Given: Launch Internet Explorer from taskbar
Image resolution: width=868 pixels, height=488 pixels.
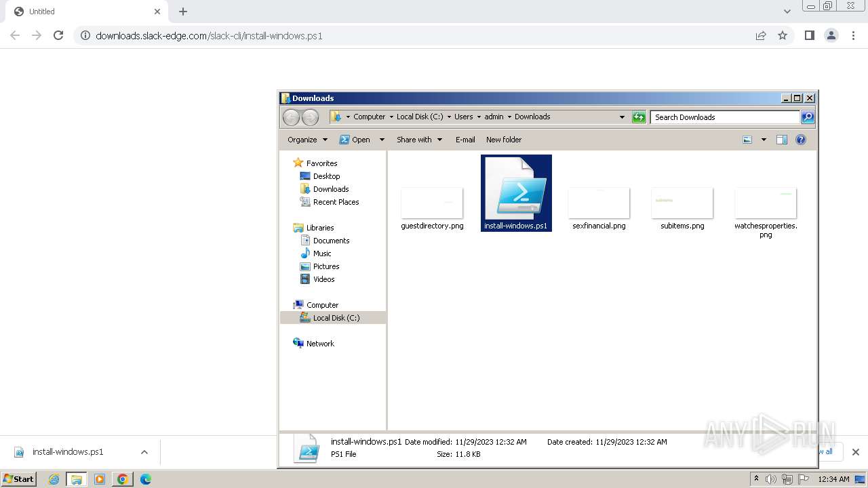Looking at the screenshot, I should [54, 479].
